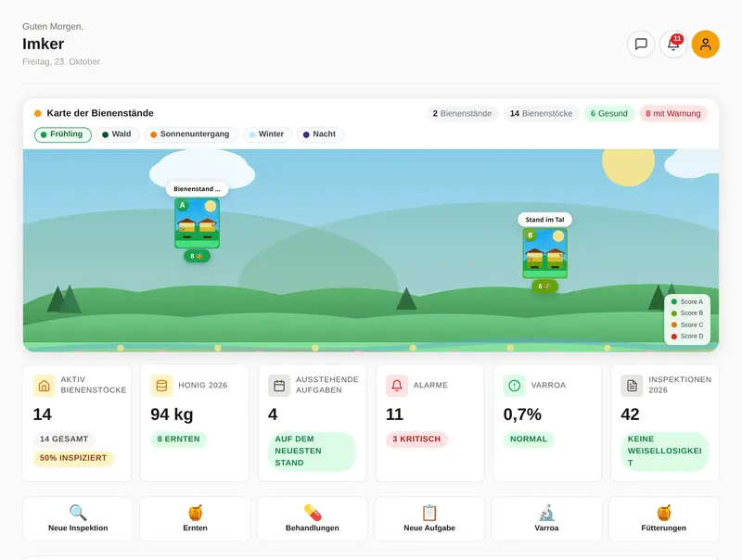The height and width of the screenshot is (560, 742).
Task: Click the 94 kg honey value
Action: [x=172, y=414]
